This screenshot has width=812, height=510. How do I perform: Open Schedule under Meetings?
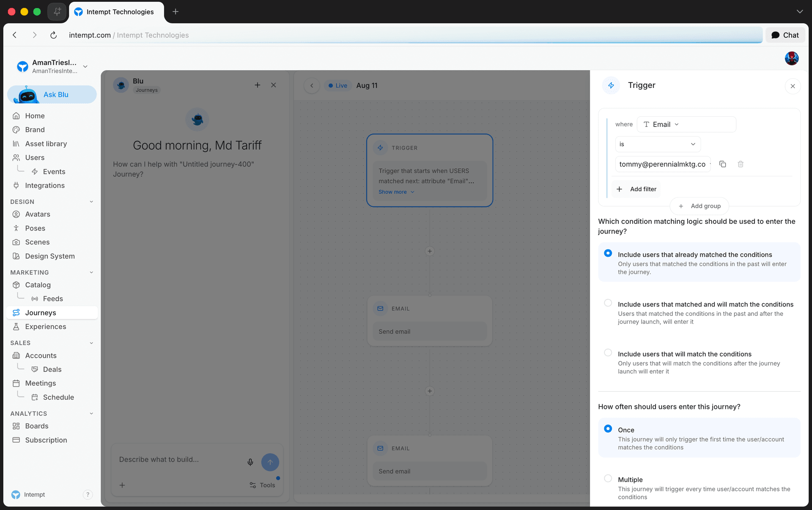click(58, 398)
